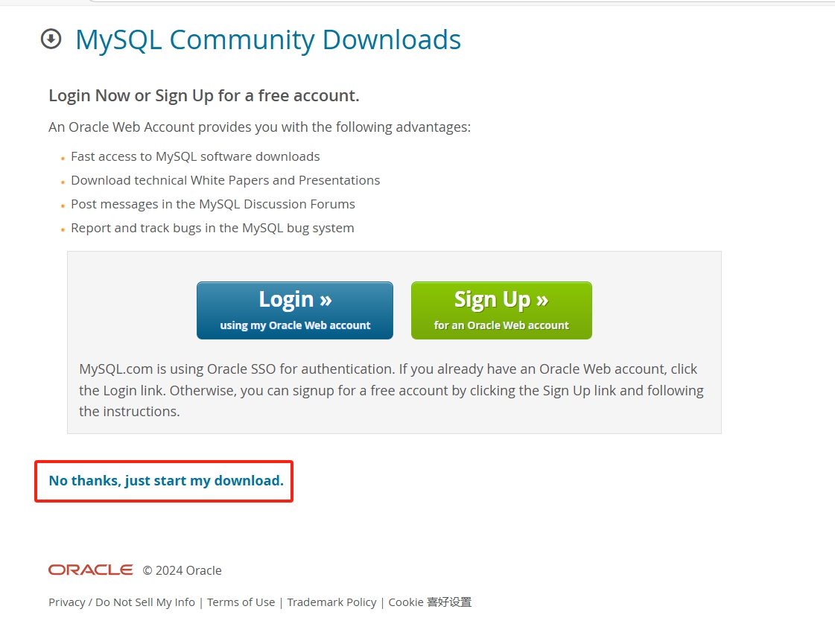This screenshot has width=835, height=644.
Task: Click 'An Oracle Web Account provides' intro sentence
Action: point(259,127)
